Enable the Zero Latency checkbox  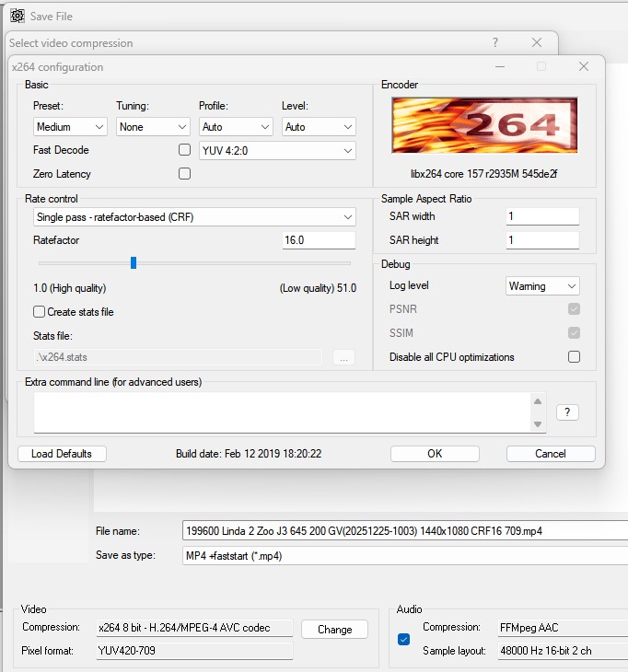pos(184,174)
